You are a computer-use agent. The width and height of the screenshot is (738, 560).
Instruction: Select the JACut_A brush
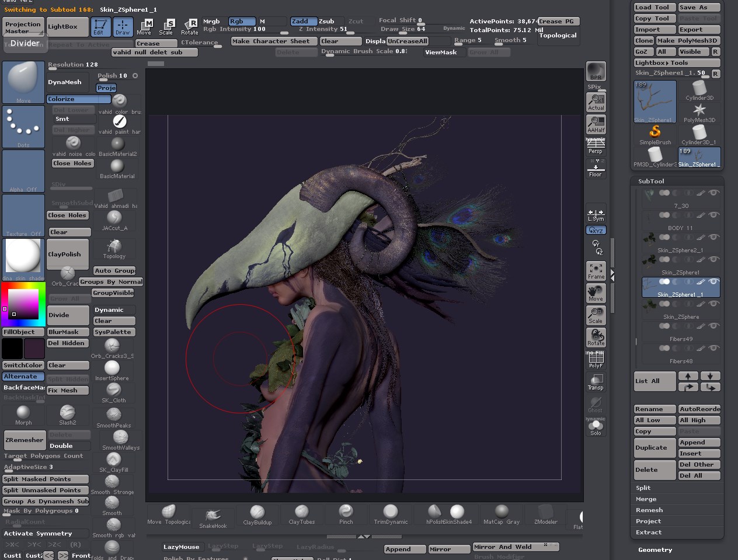pos(114,221)
